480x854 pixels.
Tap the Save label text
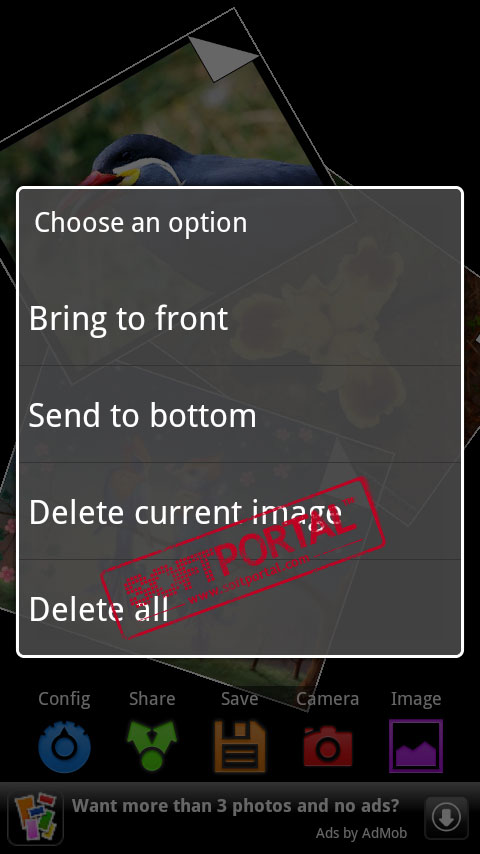pos(240,699)
